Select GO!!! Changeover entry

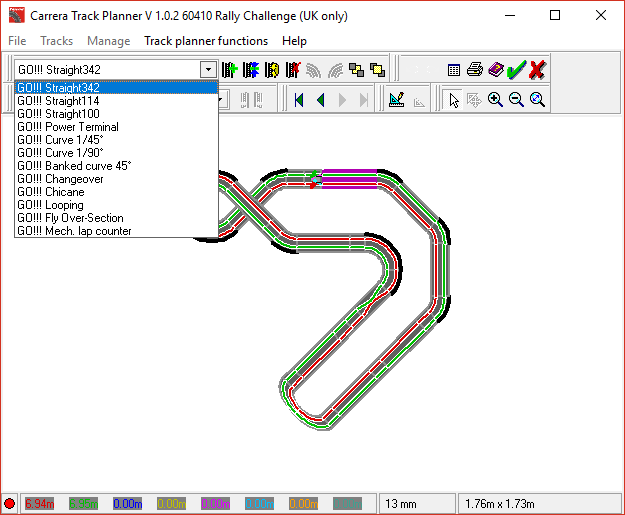click(x=116, y=179)
